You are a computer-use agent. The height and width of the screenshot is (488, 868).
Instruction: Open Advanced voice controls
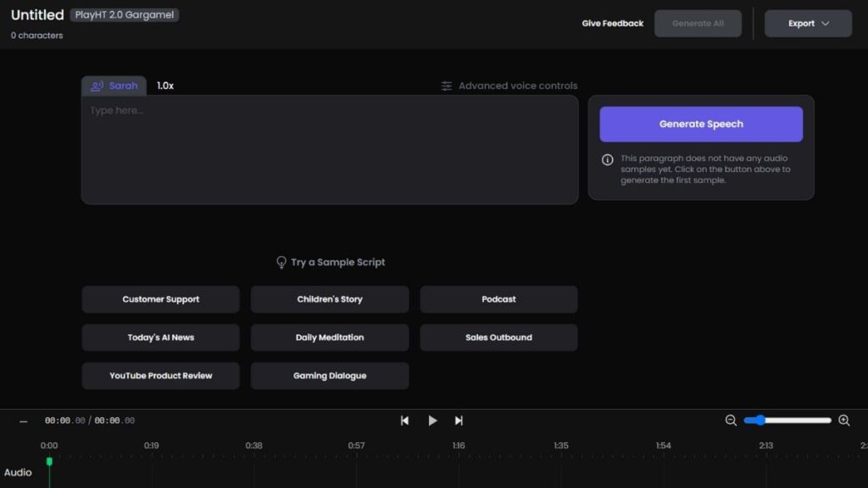click(x=509, y=86)
